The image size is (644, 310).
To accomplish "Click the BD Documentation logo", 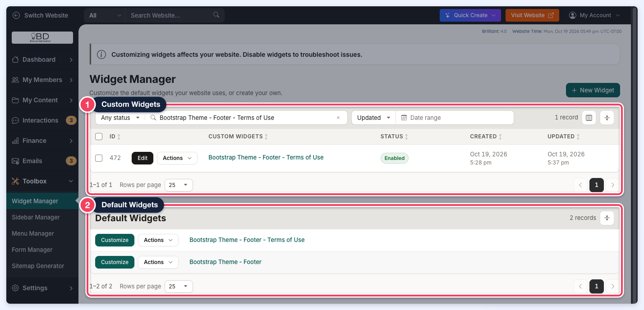I will 42,37.
